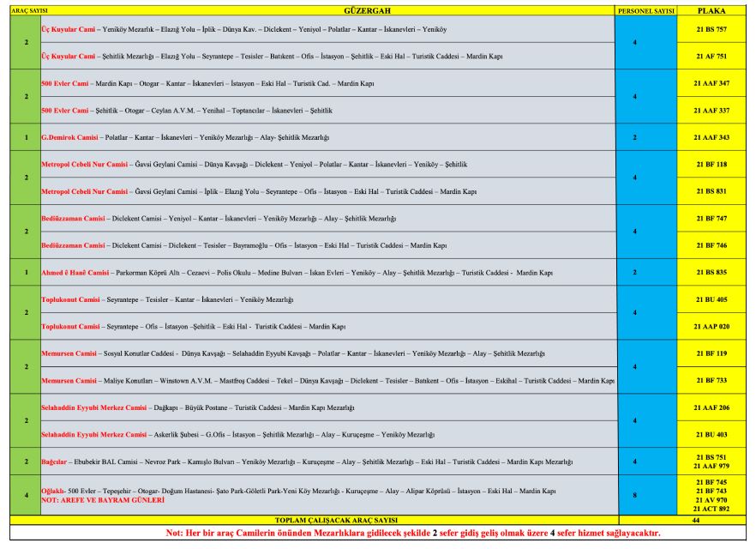The image size is (756, 549).
Task: Select plate number 21 BU 403
Action: tap(711, 434)
